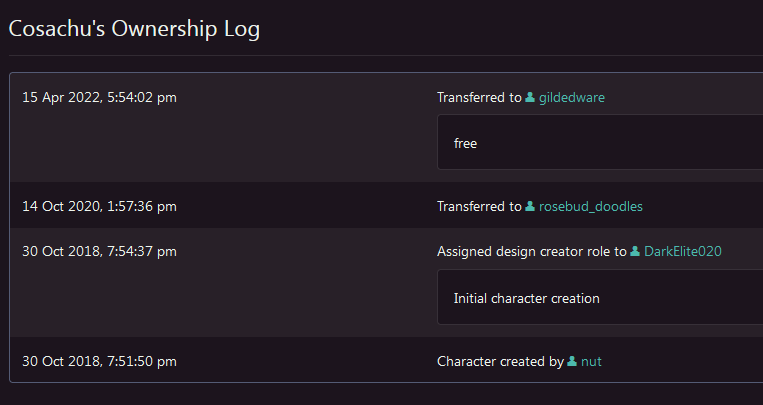This screenshot has height=405, width=763.
Task: Visit DarkElite020's user profile
Action: tap(683, 252)
